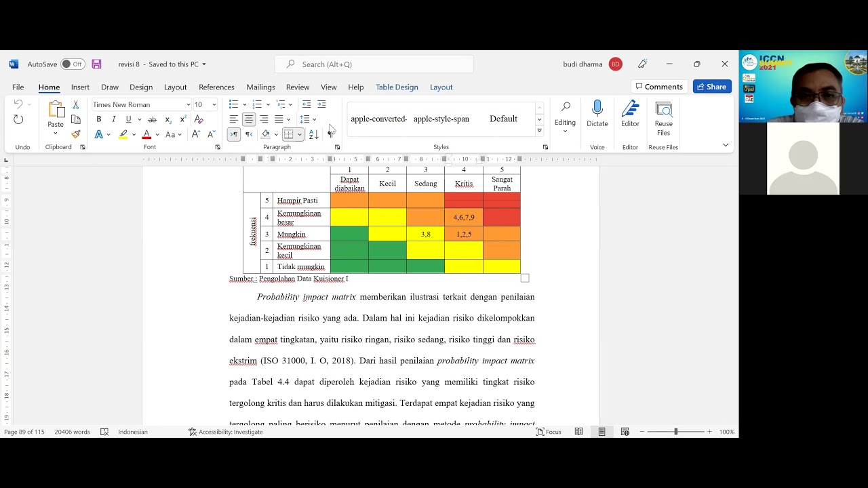
Task: Switch to Web Layout view icon
Action: [625, 432]
